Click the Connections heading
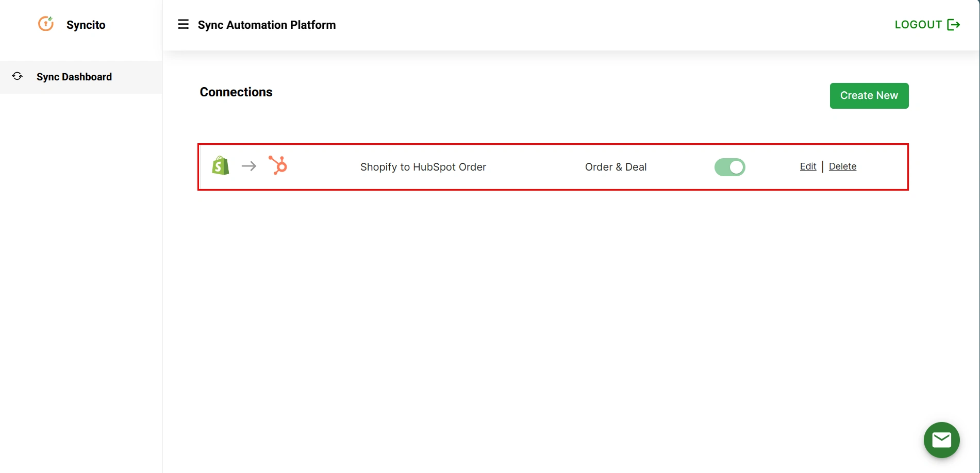 236,92
